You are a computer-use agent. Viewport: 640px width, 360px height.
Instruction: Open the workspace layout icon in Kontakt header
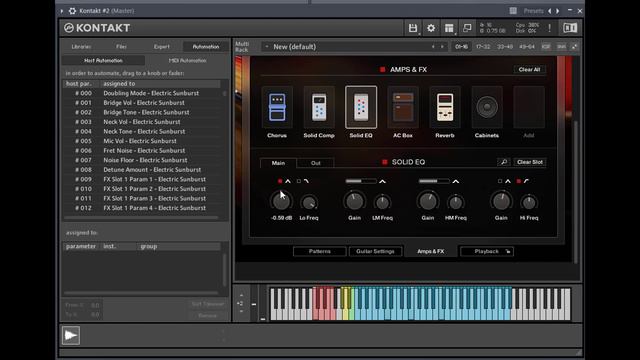(449, 28)
